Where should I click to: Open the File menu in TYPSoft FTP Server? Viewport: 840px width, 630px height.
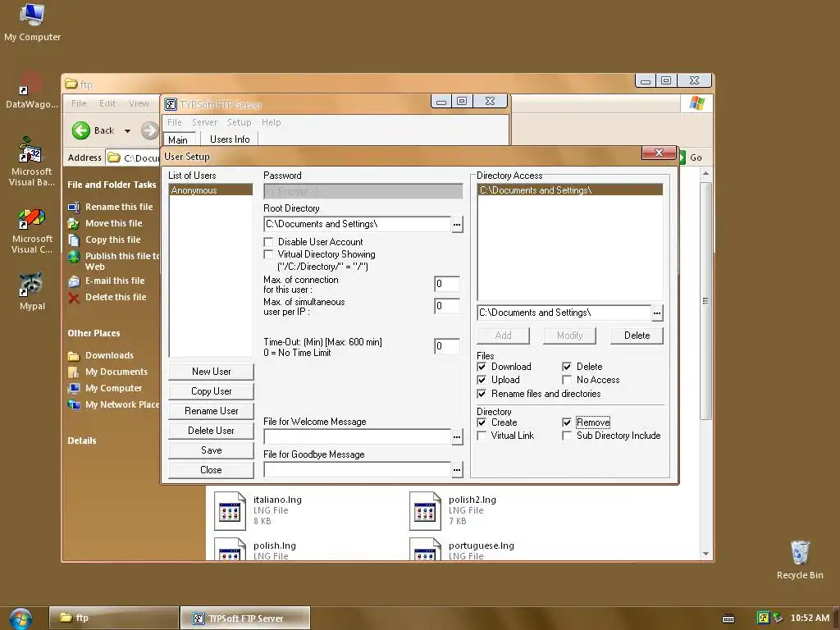(x=175, y=123)
